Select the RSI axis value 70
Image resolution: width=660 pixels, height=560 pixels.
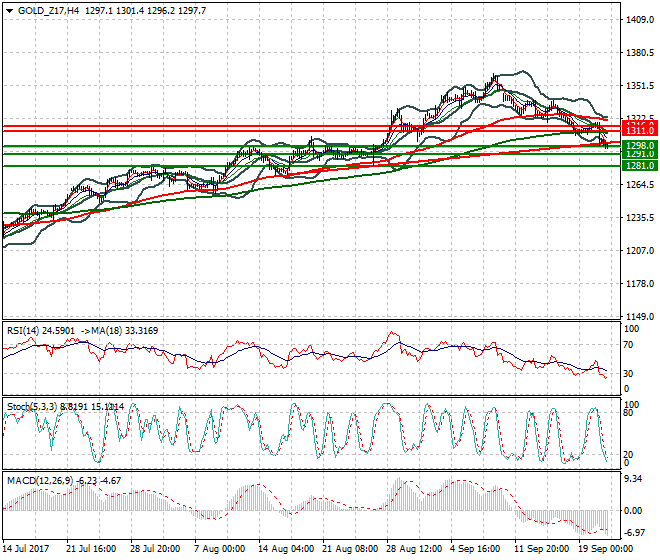coord(628,345)
